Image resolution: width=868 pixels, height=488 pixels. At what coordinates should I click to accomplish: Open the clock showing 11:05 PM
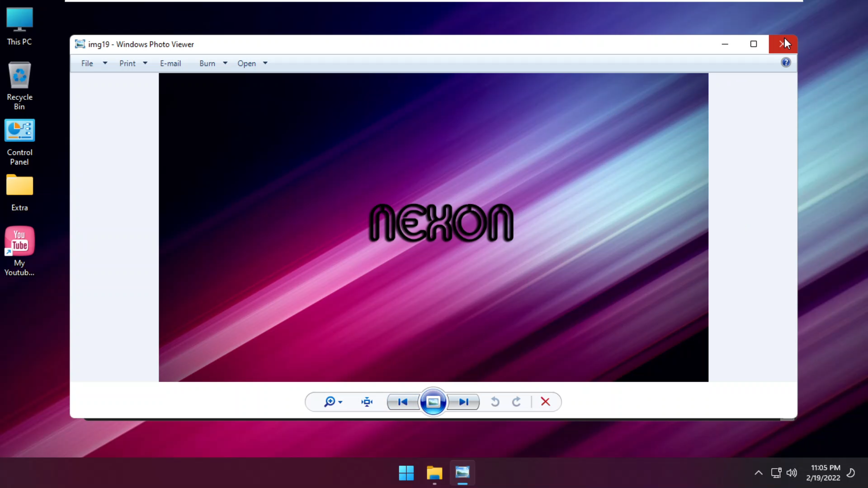[x=823, y=473]
